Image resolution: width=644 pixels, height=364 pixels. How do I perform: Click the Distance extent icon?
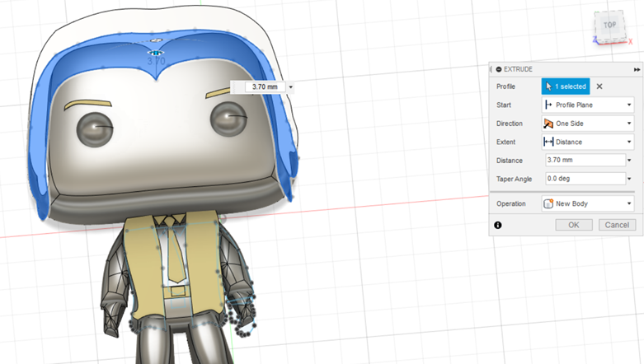[x=548, y=142]
